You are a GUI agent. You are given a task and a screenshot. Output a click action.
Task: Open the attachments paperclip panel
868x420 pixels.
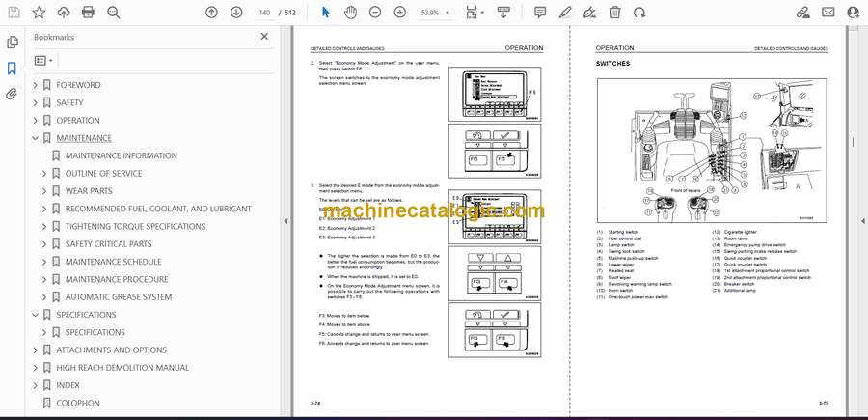pos(12,95)
